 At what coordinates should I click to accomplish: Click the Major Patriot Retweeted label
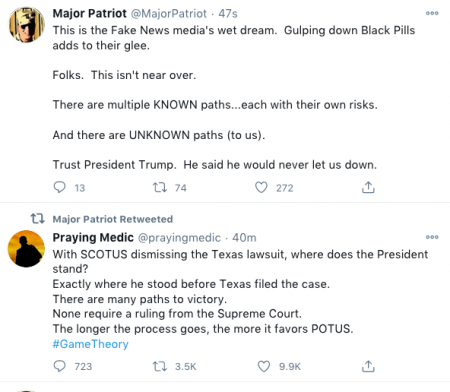click(113, 219)
